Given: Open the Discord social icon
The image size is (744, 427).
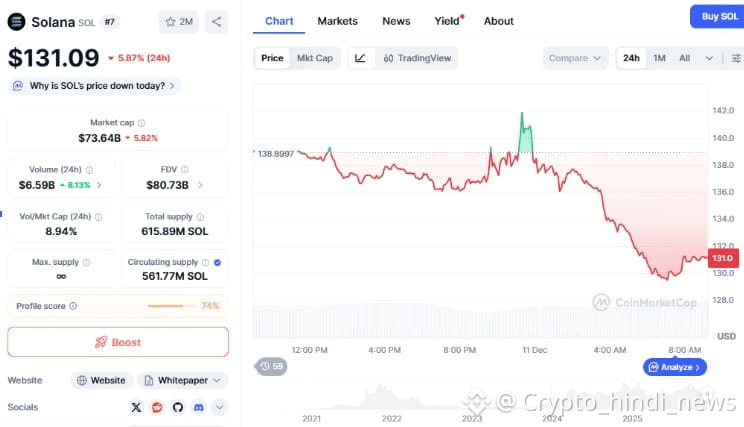Looking at the screenshot, I should tap(199, 407).
